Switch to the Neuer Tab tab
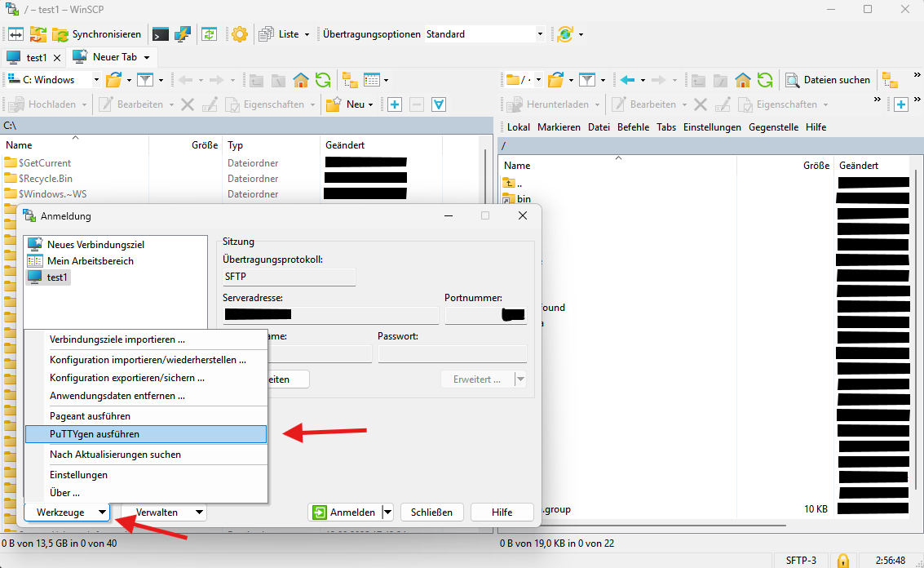The image size is (924, 568). tap(113, 57)
